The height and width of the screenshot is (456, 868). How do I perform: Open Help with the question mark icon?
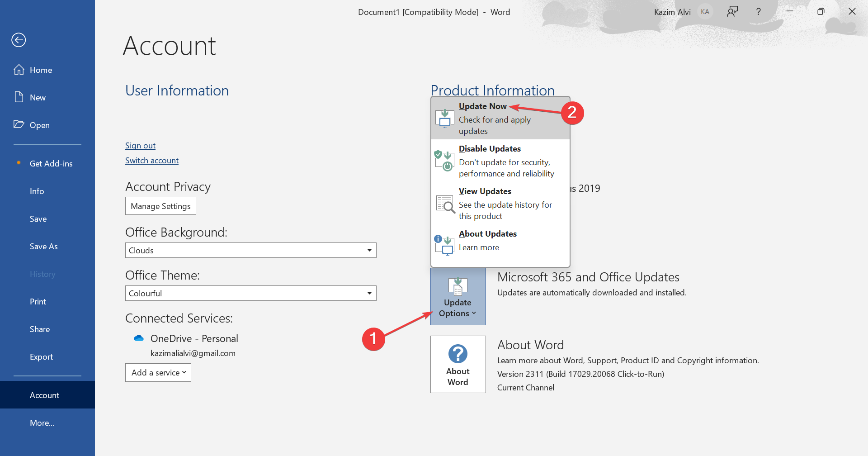(759, 12)
